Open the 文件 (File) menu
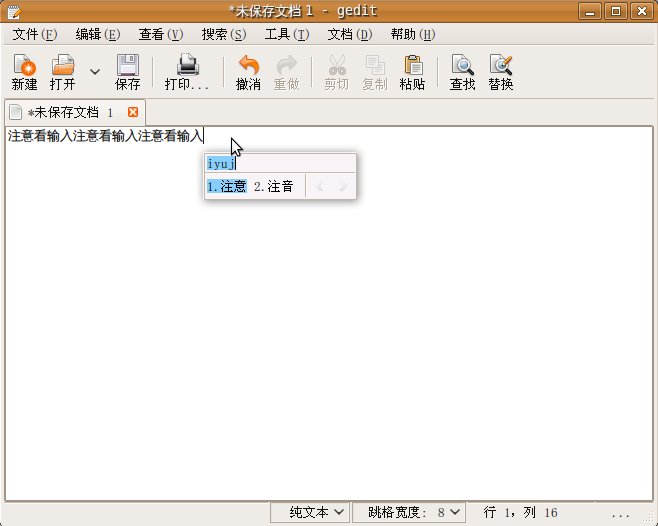Viewport: 658px width, 526px height. click(x=34, y=34)
